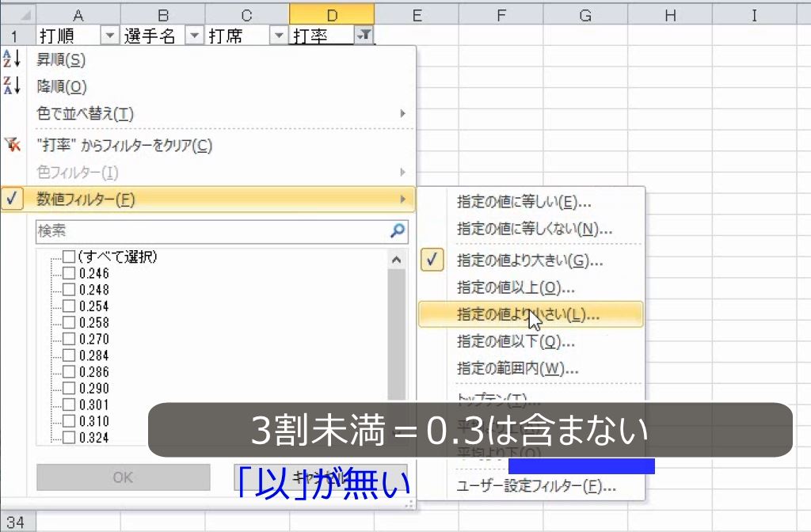Click the search magnifier icon
811x532 pixels.
398,230
